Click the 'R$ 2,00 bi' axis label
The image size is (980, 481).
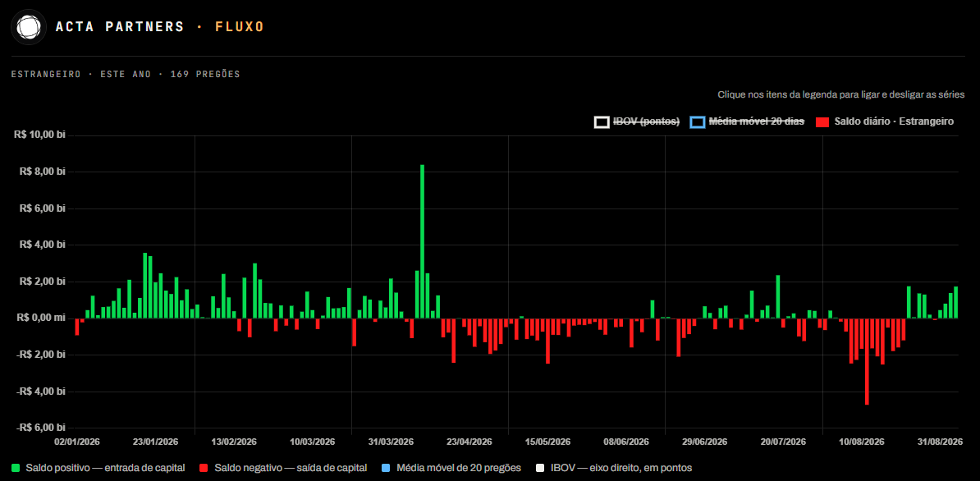click(x=42, y=282)
